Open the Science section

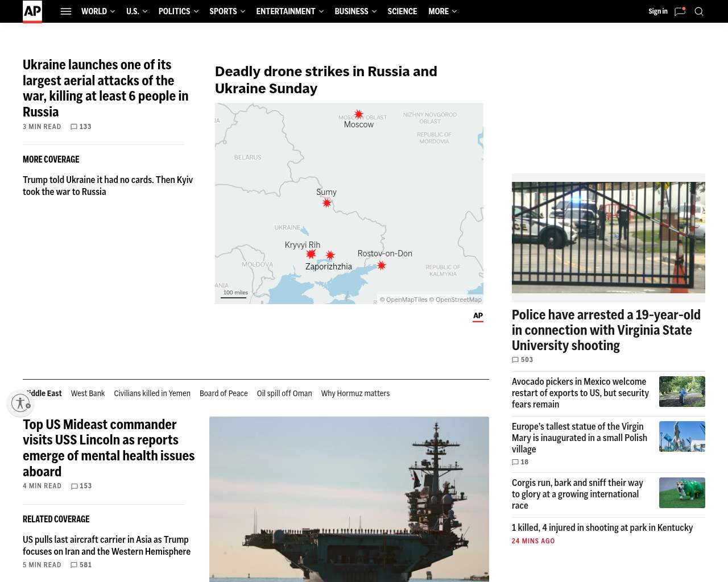click(402, 11)
